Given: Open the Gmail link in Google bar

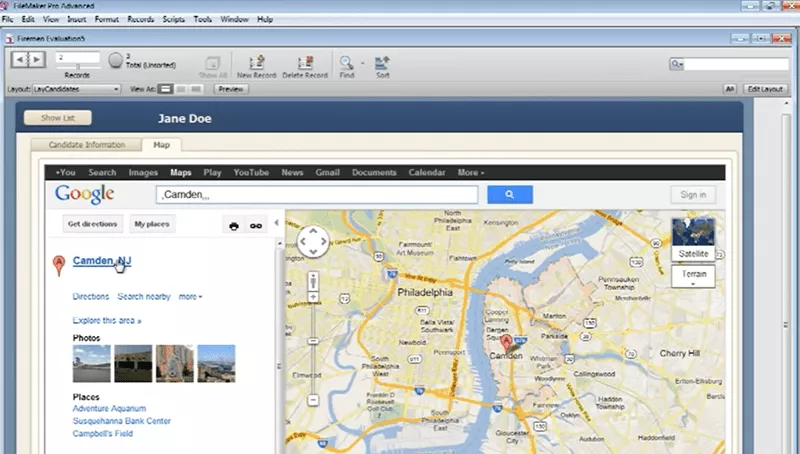Looking at the screenshot, I should click(328, 172).
